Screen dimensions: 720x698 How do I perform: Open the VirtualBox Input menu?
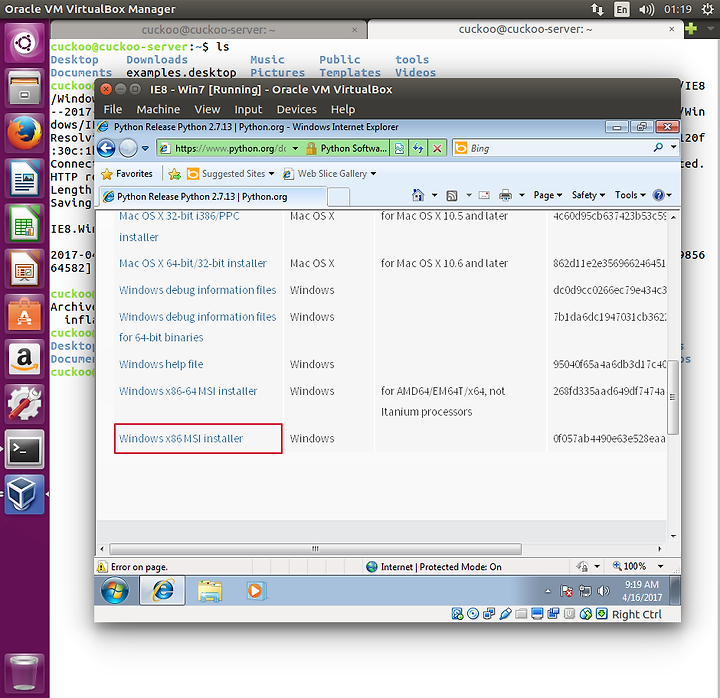248,109
